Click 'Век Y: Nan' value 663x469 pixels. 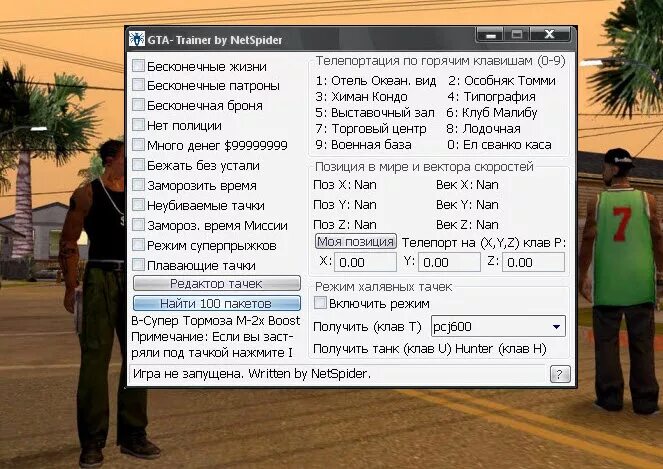467,205
